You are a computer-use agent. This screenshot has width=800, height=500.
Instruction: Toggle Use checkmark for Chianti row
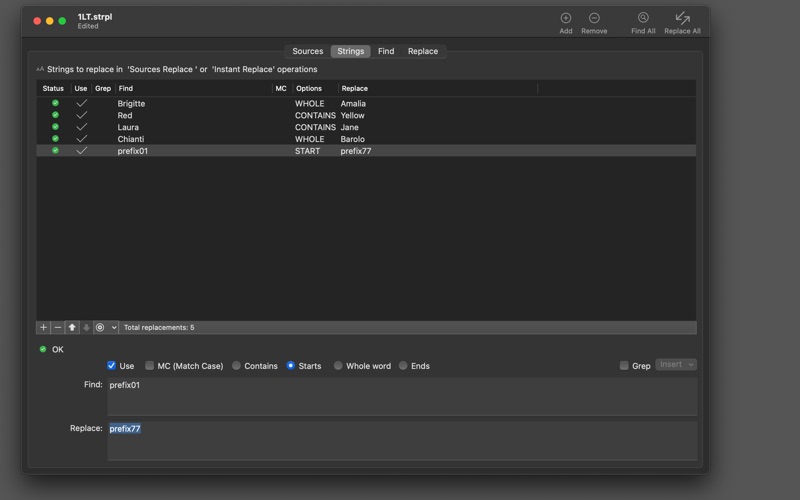pyautogui.click(x=81, y=138)
